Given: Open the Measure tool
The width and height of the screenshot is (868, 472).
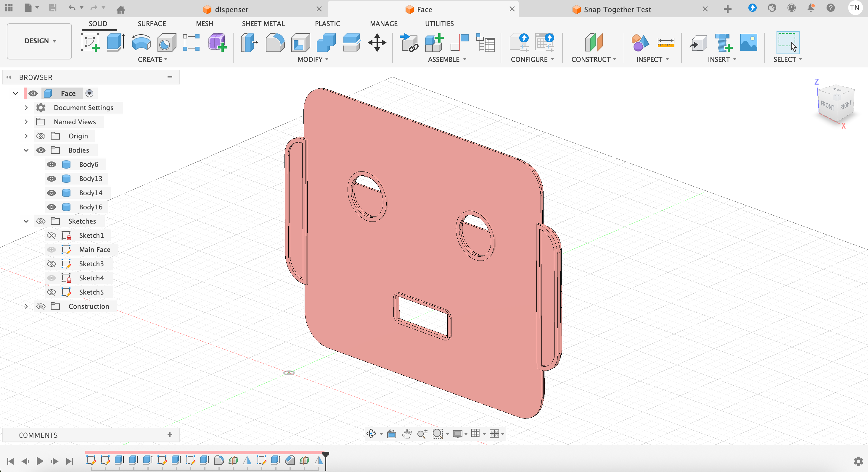Looking at the screenshot, I should point(666,42).
